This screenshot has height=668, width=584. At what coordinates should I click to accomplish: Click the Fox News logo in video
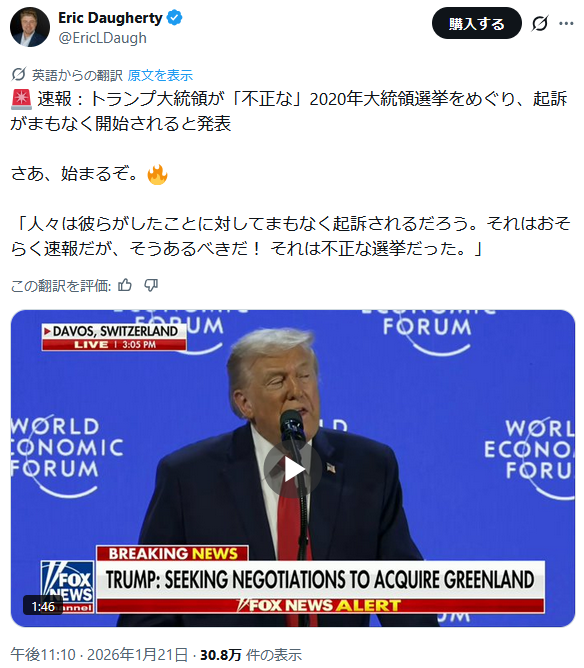[x=68, y=587]
